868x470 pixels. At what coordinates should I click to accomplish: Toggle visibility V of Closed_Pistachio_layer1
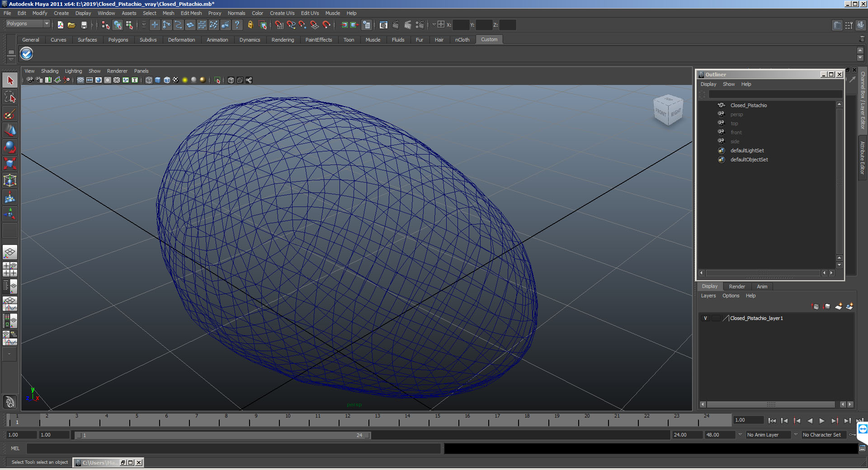pyautogui.click(x=705, y=318)
